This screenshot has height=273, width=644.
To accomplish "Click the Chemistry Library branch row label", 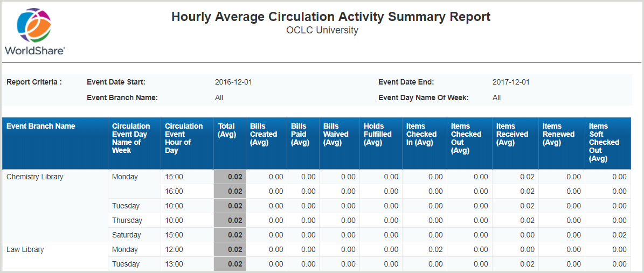I will pyautogui.click(x=35, y=177).
